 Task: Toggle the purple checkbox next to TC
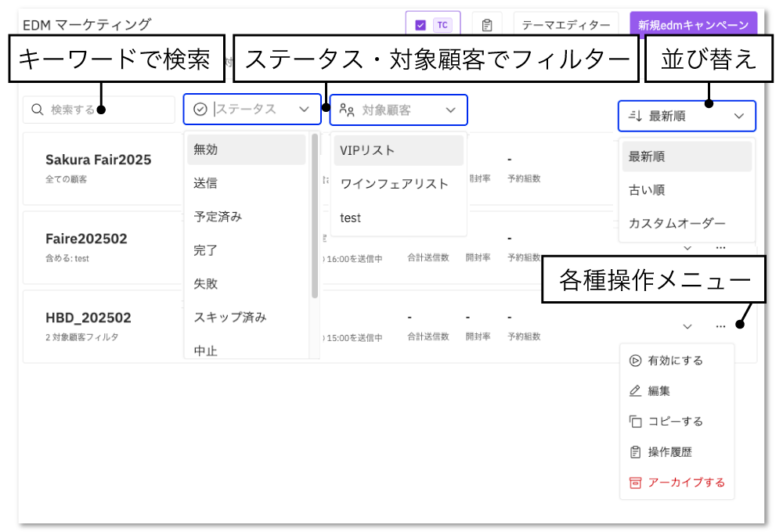(420, 25)
